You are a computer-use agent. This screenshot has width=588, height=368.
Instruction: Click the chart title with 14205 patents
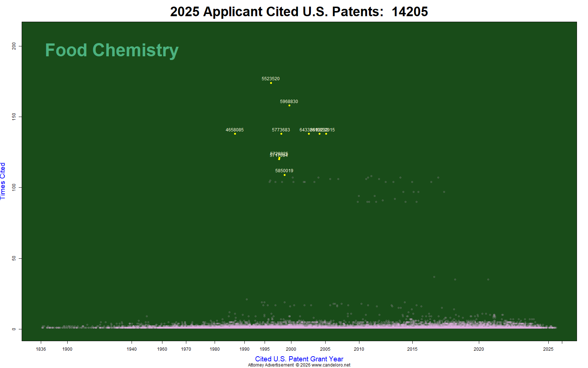click(x=299, y=11)
